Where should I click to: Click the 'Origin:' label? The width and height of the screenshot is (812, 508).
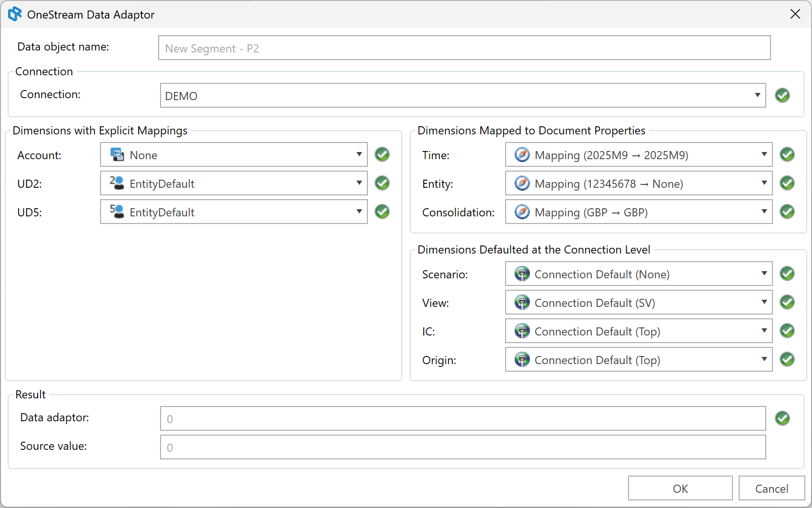point(439,360)
